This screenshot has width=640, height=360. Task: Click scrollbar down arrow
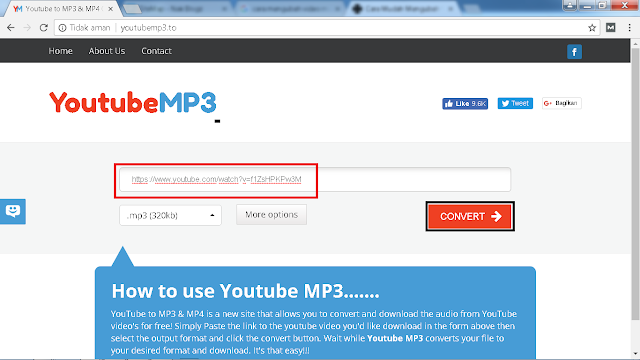point(635,354)
